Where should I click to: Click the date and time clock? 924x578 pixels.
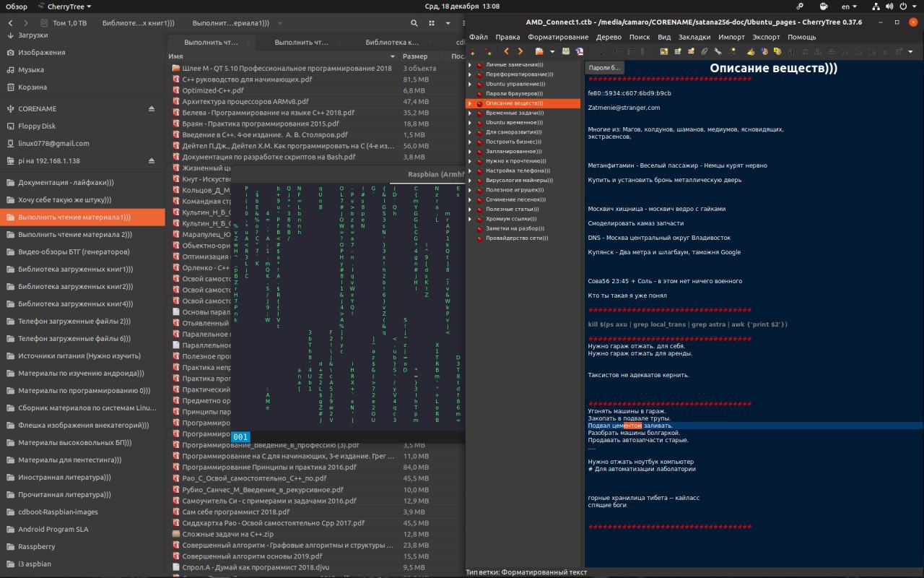coord(462,6)
